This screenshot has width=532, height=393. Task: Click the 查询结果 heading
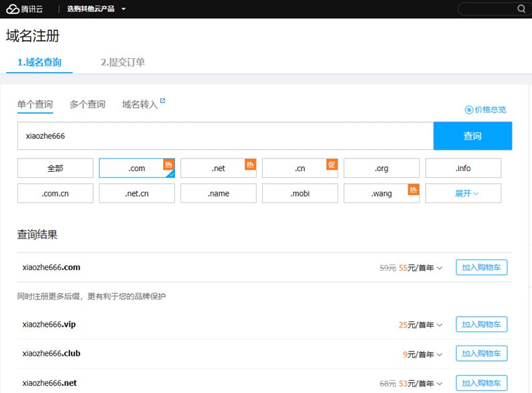pyautogui.click(x=37, y=235)
